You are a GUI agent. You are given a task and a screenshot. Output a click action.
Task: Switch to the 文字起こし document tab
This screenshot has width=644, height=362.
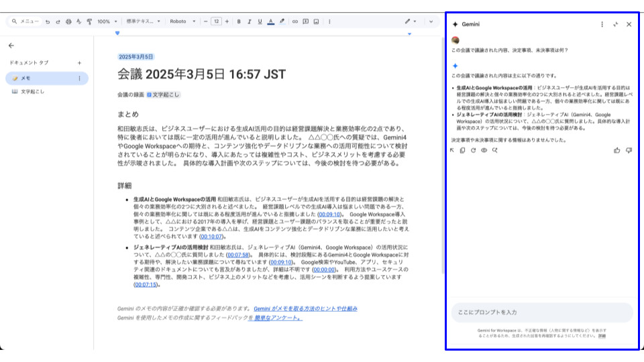32,91
